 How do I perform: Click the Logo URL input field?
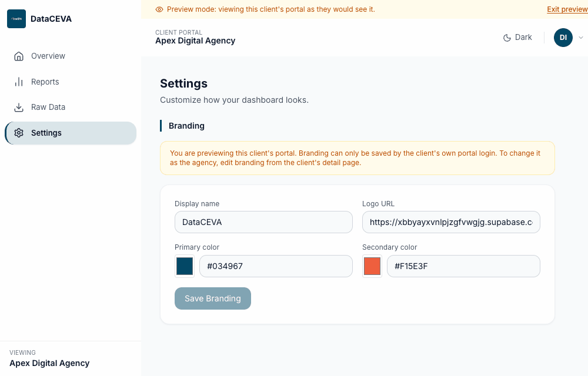coord(451,222)
